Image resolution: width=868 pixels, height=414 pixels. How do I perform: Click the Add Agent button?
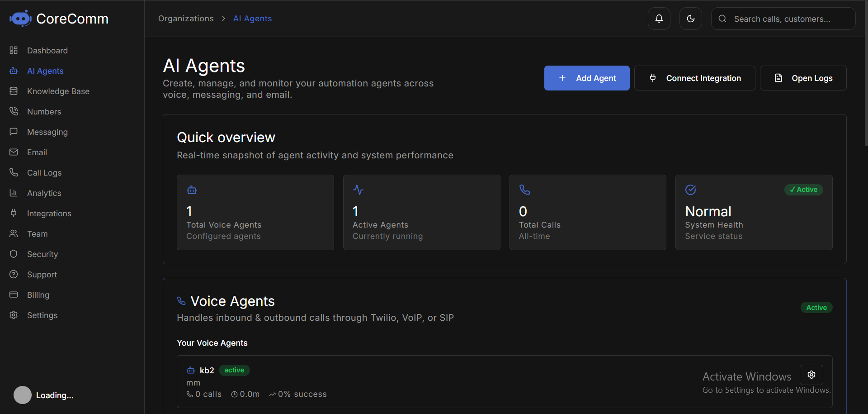587,78
